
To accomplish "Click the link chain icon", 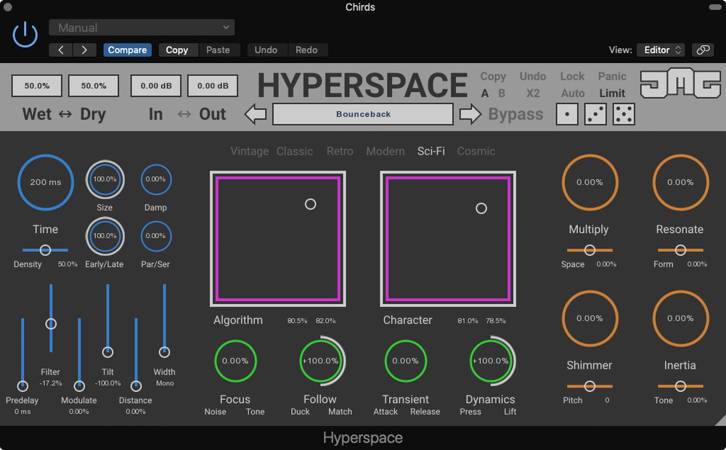I will pyautogui.click(x=703, y=49).
